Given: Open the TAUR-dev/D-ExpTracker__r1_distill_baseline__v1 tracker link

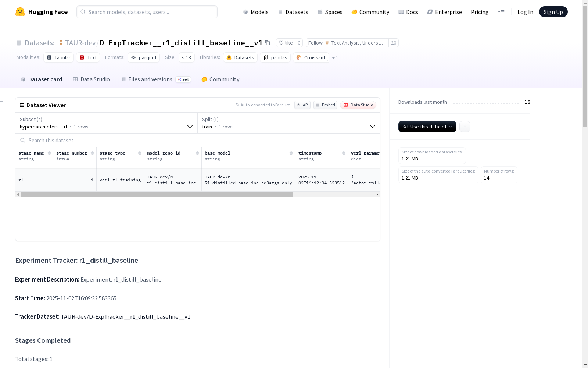Looking at the screenshot, I should [x=125, y=317].
